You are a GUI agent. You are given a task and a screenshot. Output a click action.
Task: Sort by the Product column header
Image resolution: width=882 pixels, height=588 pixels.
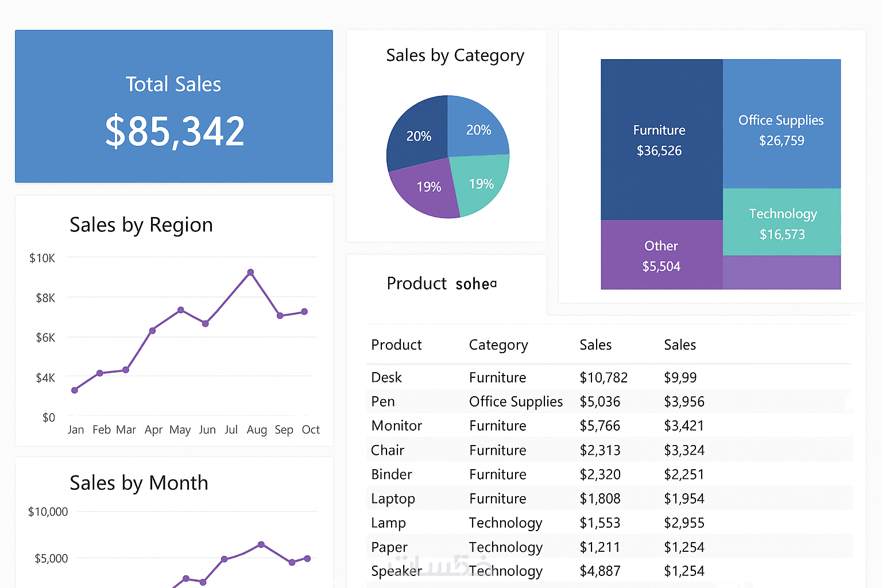click(x=396, y=345)
